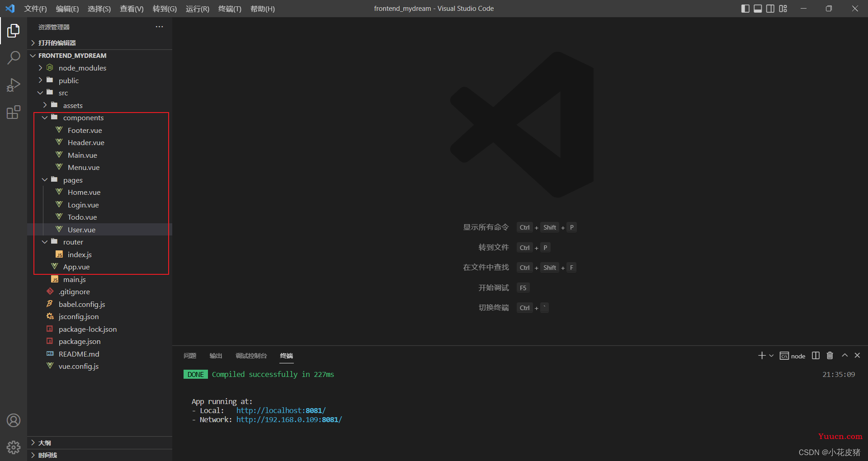The height and width of the screenshot is (461, 868).
Task: Open the localhost:8081 link
Action: point(281,410)
